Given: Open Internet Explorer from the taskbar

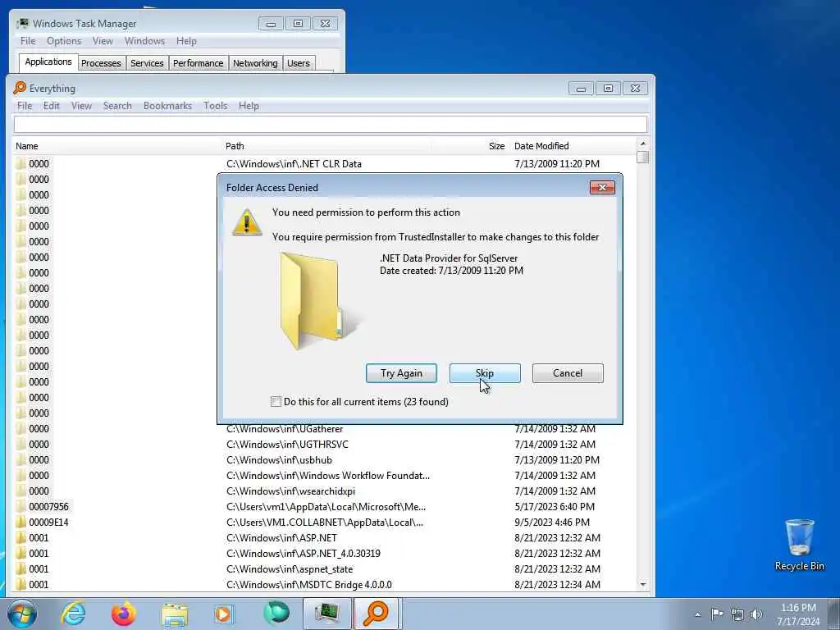Looking at the screenshot, I should (x=73, y=614).
